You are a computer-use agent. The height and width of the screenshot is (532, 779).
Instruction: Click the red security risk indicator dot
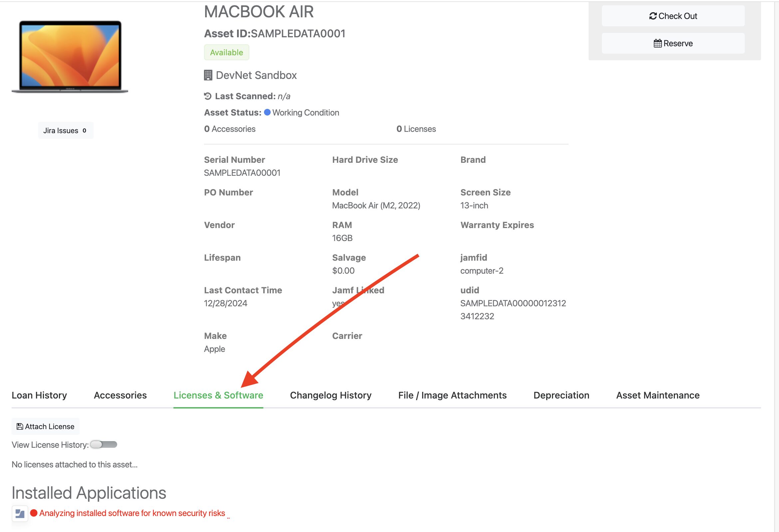tap(34, 513)
